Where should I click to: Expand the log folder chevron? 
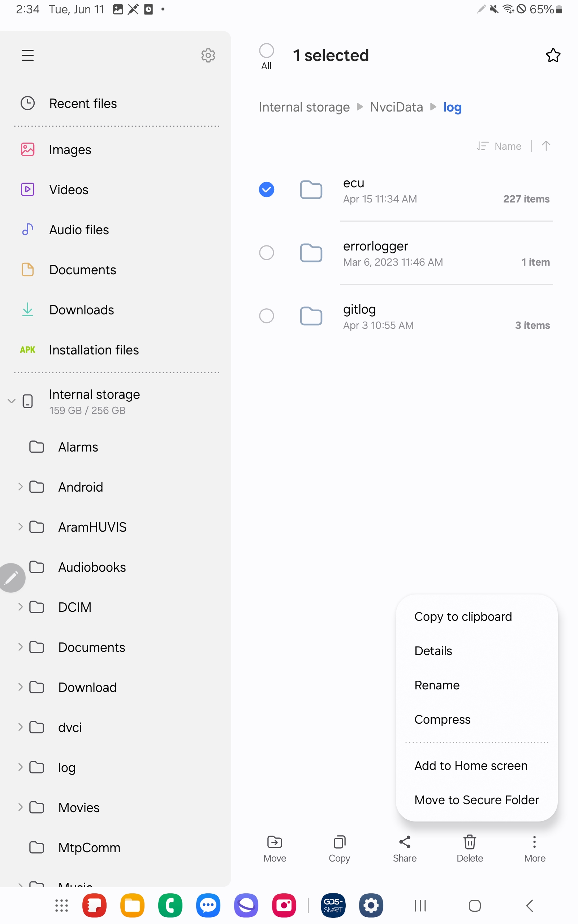click(20, 767)
